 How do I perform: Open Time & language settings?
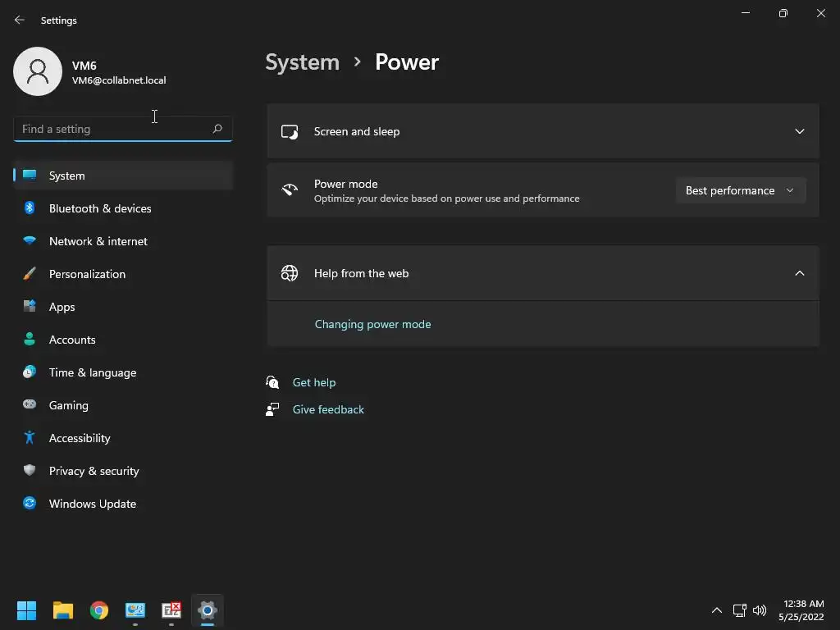(x=123, y=372)
